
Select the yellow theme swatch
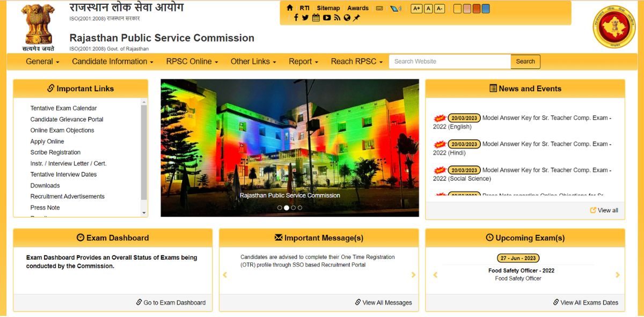click(x=457, y=9)
